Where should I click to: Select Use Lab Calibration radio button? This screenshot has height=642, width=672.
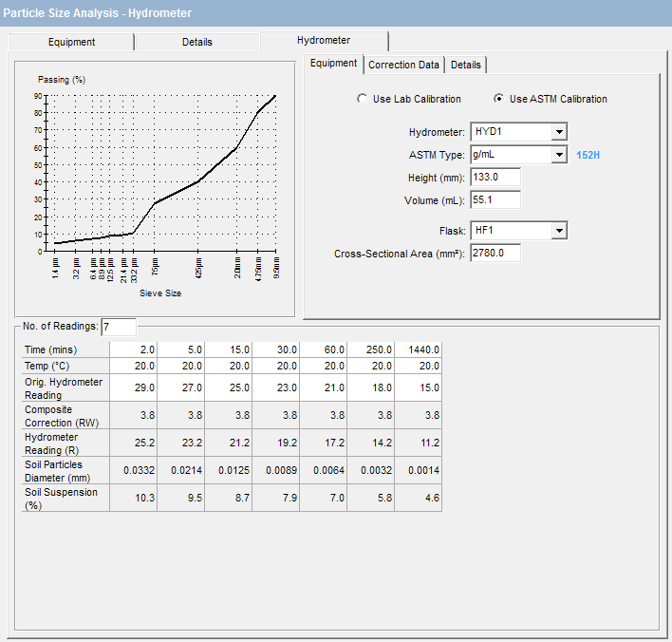(362, 99)
